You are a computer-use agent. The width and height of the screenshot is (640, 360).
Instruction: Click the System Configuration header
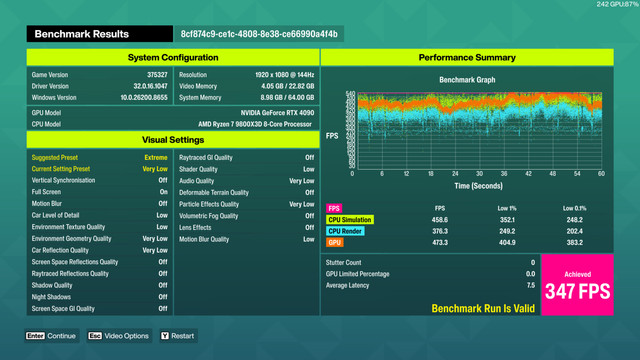[173, 58]
